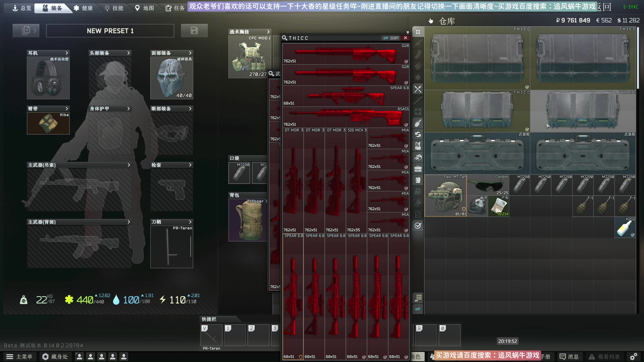Click the first squad member icon
The width and height of the screenshot is (644, 362).
click(x=79, y=356)
